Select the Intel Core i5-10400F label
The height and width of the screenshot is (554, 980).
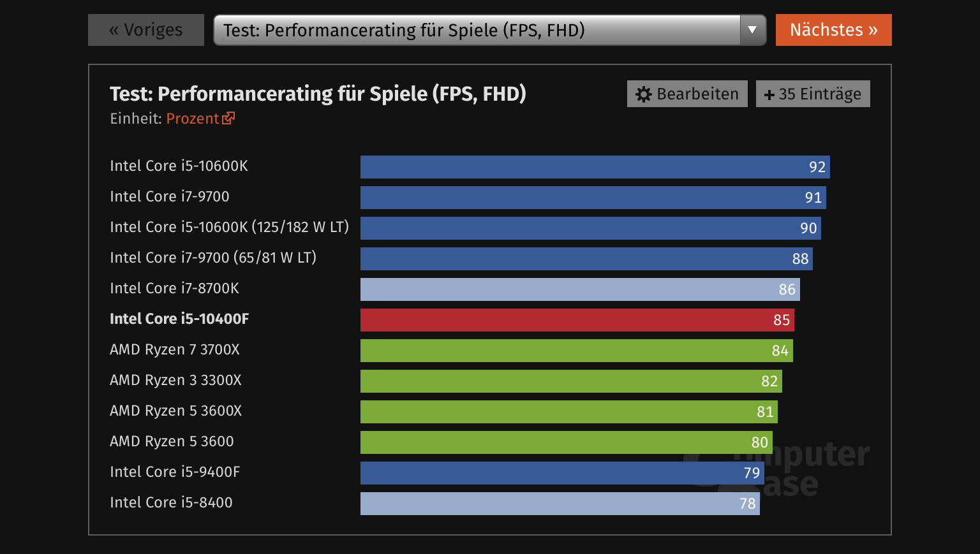pyautogui.click(x=179, y=319)
